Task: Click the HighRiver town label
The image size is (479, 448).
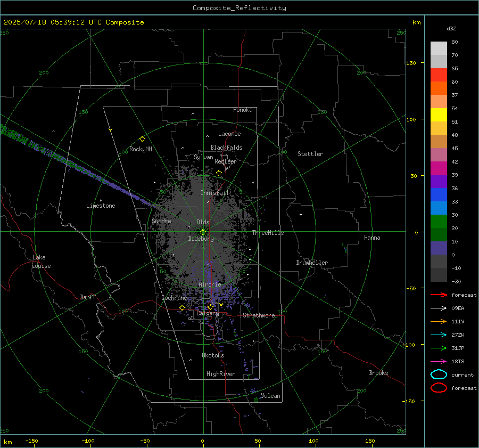Action: coord(221,374)
